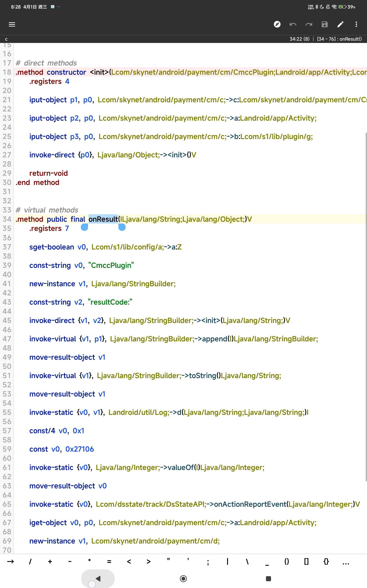367x588 pixels.
Task: Insert tab using arrow key symbol
Action: point(11,562)
